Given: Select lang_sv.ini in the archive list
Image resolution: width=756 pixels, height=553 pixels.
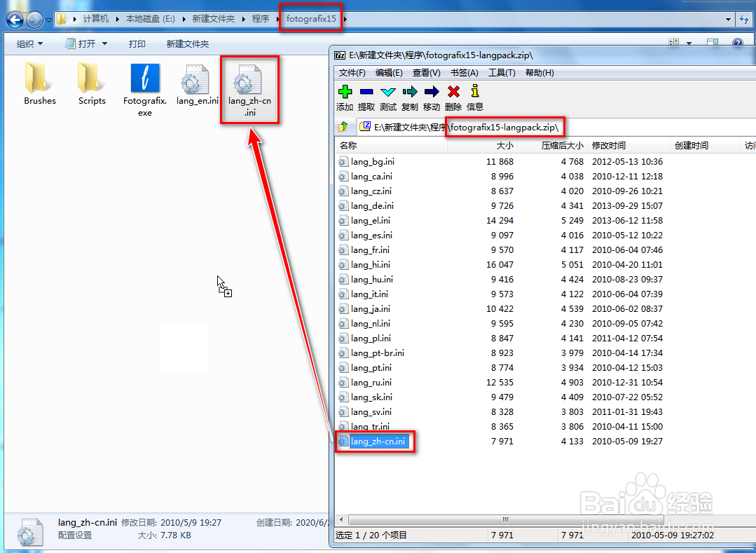Looking at the screenshot, I should (371, 411).
